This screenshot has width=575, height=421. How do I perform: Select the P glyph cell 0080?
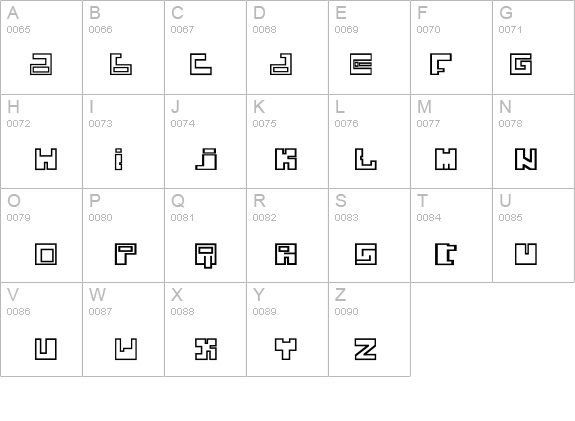124,235
